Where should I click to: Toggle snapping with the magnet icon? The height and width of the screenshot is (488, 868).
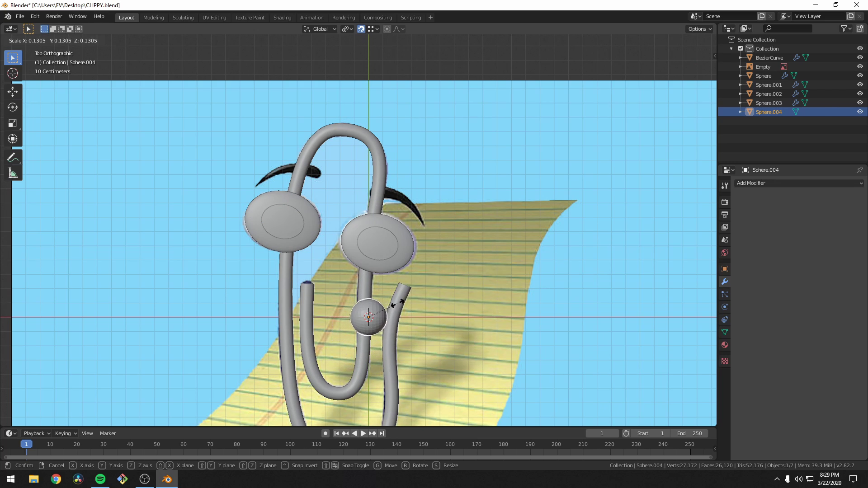361,28
